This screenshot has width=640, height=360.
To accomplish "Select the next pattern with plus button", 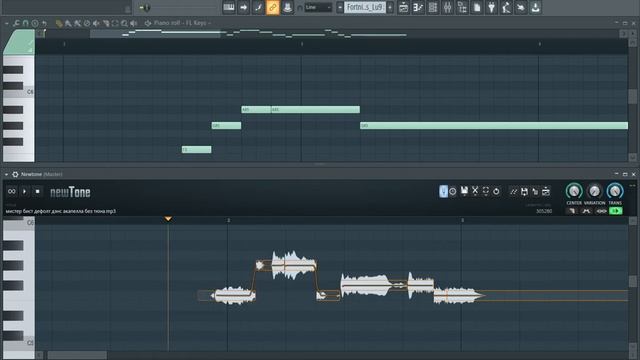I will pyautogui.click(x=390, y=7).
